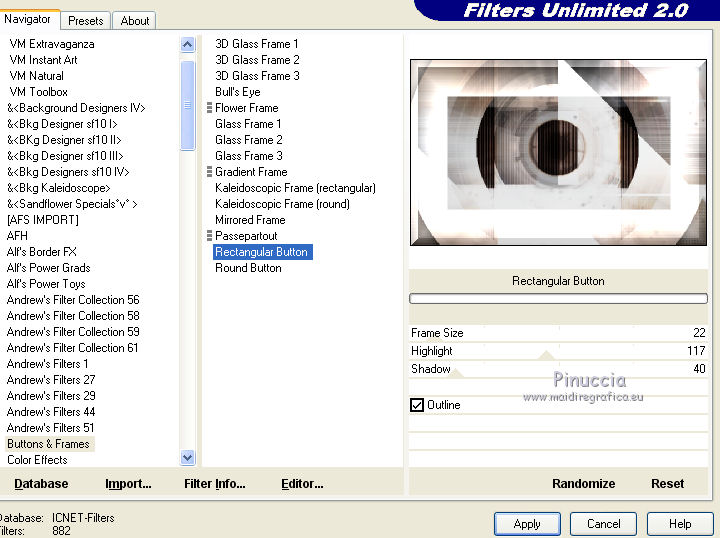
Task: Open the Help button
Action: (680, 524)
